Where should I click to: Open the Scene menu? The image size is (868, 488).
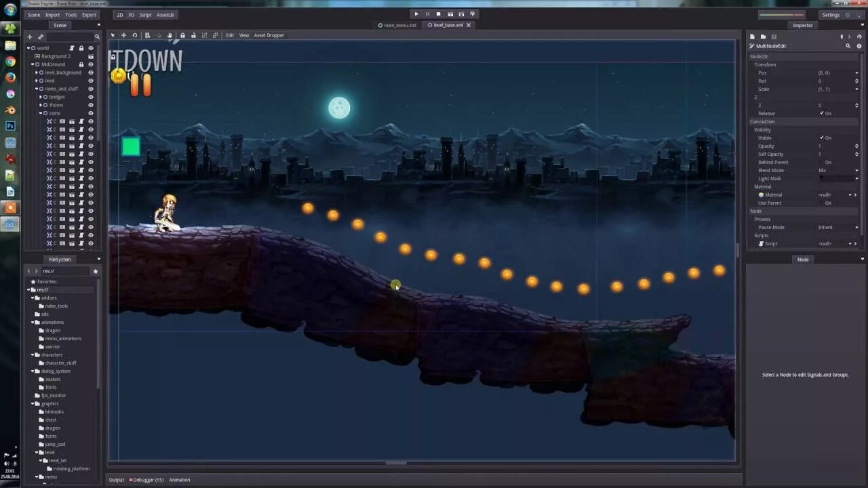[33, 15]
